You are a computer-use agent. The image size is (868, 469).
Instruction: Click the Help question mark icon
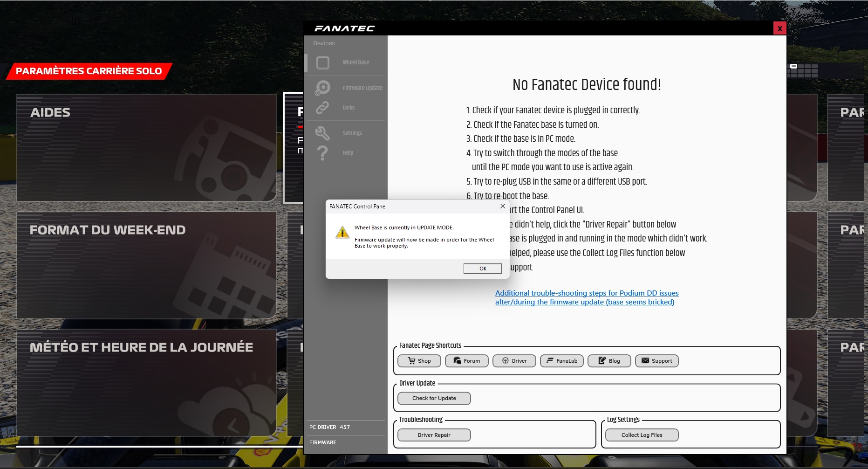pyautogui.click(x=322, y=153)
